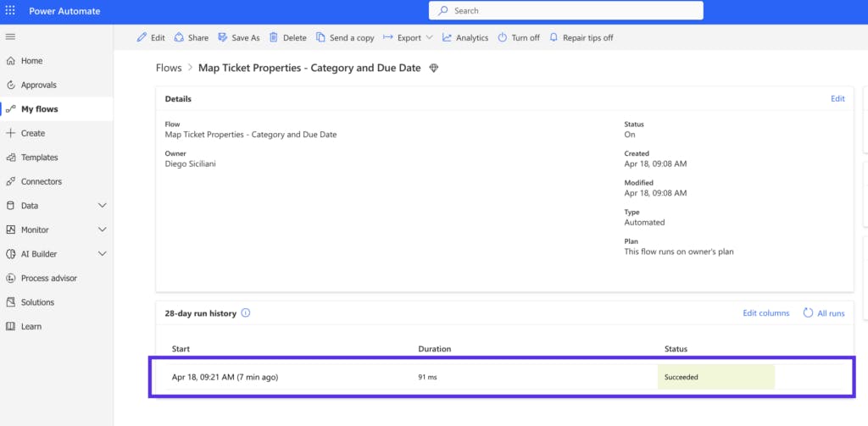Click the Start column header

181,349
